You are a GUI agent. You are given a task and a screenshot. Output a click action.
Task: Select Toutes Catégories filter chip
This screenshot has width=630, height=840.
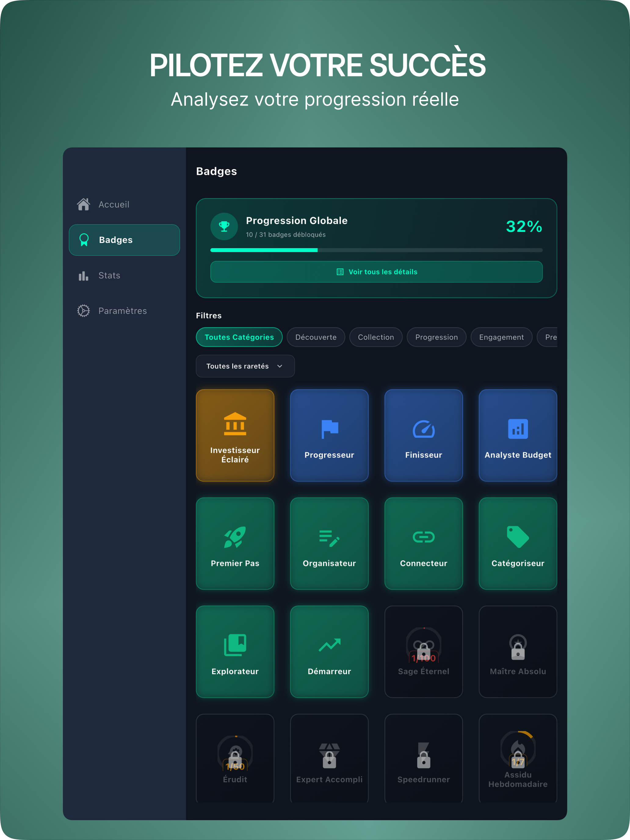point(239,337)
